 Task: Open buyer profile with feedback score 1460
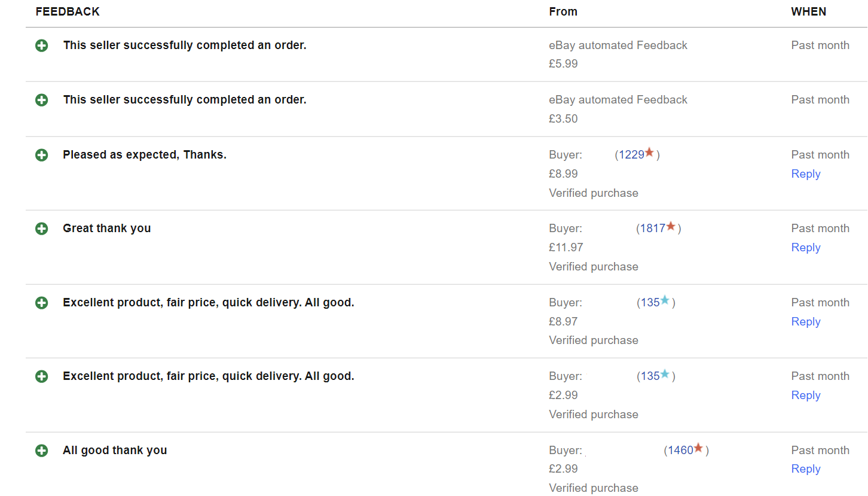tap(680, 451)
